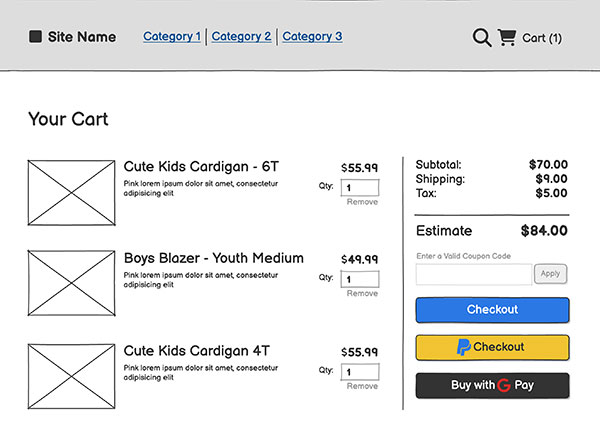Screen dimensions: 600x440
Task: Remove Cute Kids Cardigan - 6T from cart
Action: (x=362, y=202)
